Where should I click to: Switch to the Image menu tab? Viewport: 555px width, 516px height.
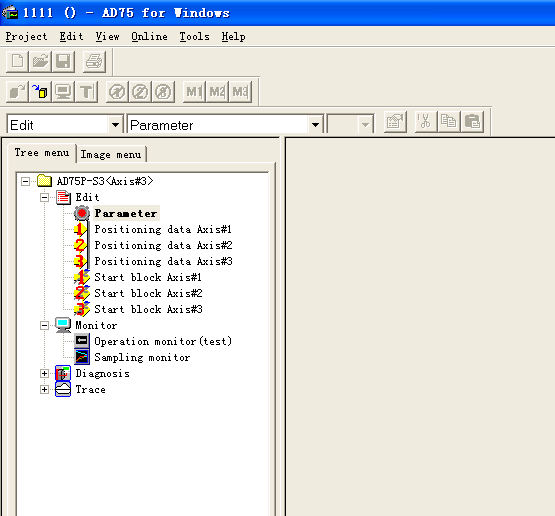(111, 155)
